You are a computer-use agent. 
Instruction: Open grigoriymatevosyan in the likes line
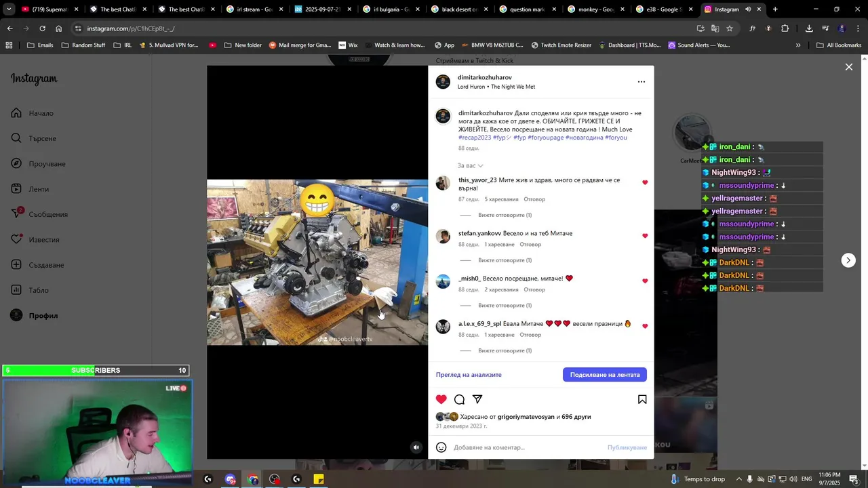point(526,417)
